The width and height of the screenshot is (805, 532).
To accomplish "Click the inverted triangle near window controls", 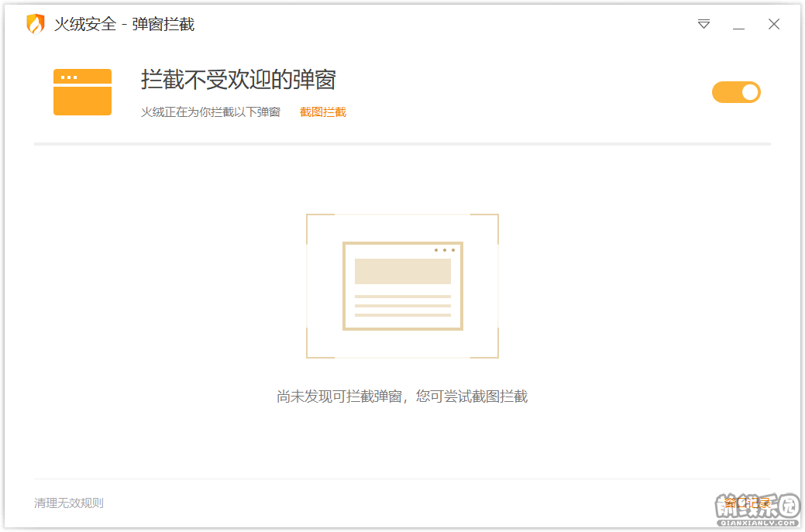I will click(x=704, y=24).
